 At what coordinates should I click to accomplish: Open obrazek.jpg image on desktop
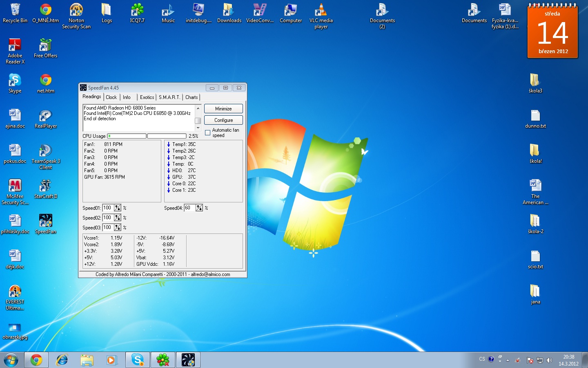click(15, 330)
